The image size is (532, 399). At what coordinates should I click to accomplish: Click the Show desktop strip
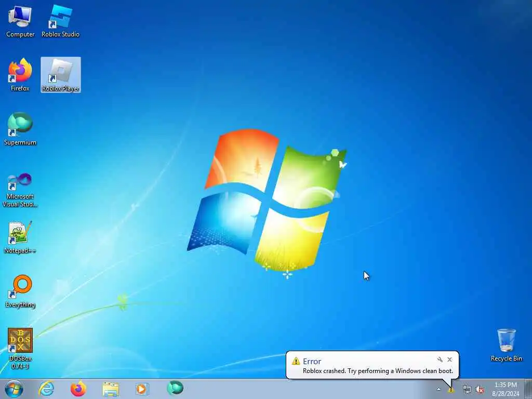[528, 389]
